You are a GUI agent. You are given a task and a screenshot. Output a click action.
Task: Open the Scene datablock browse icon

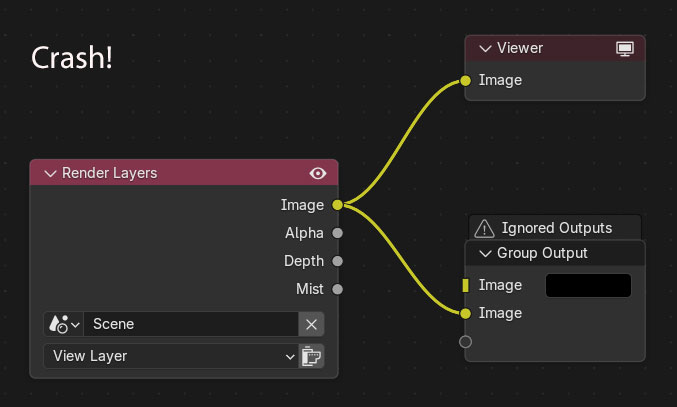[x=63, y=324]
